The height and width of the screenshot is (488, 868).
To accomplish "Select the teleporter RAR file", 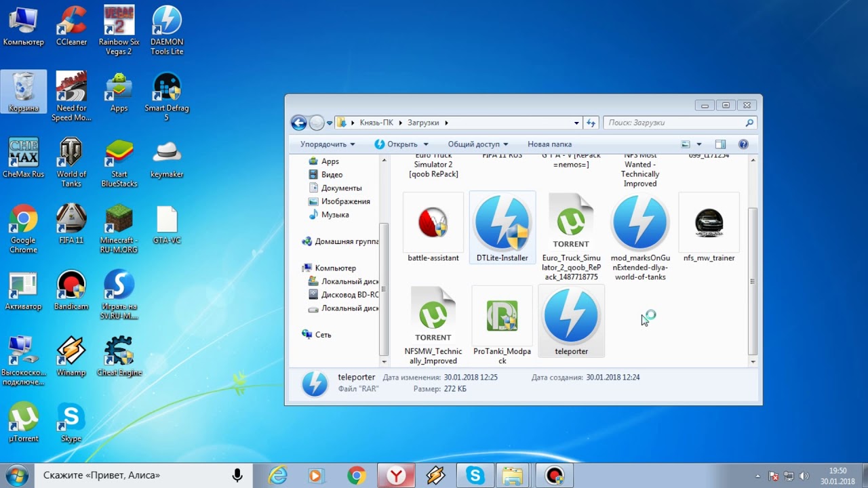I will click(571, 321).
